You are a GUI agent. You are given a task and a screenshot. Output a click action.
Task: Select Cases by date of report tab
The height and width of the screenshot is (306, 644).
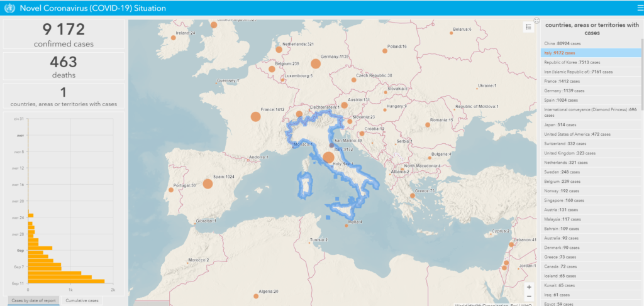coord(34,301)
